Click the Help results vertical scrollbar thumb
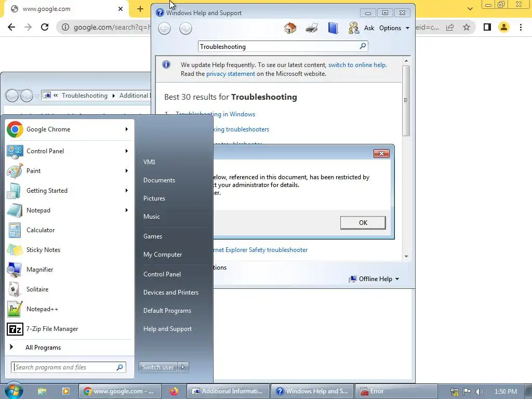Screen dimensions: 532x399 [406, 100]
